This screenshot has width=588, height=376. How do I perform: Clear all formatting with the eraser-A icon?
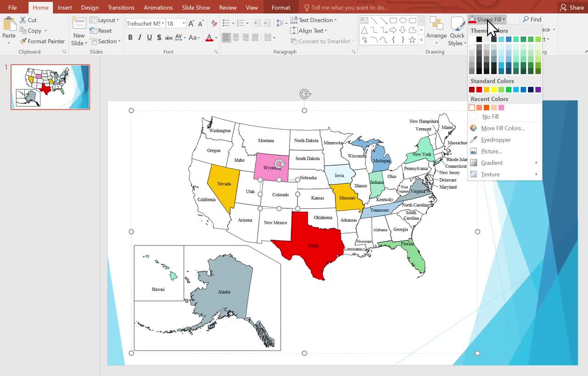click(215, 22)
